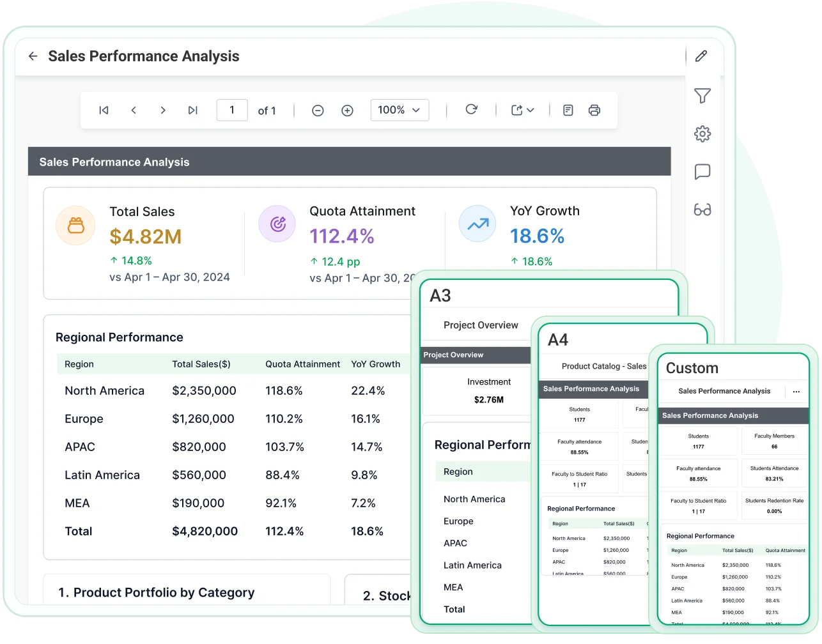Zoom in with the plus icon
The height and width of the screenshot is (644, 822).
click(x=347, y=111)
